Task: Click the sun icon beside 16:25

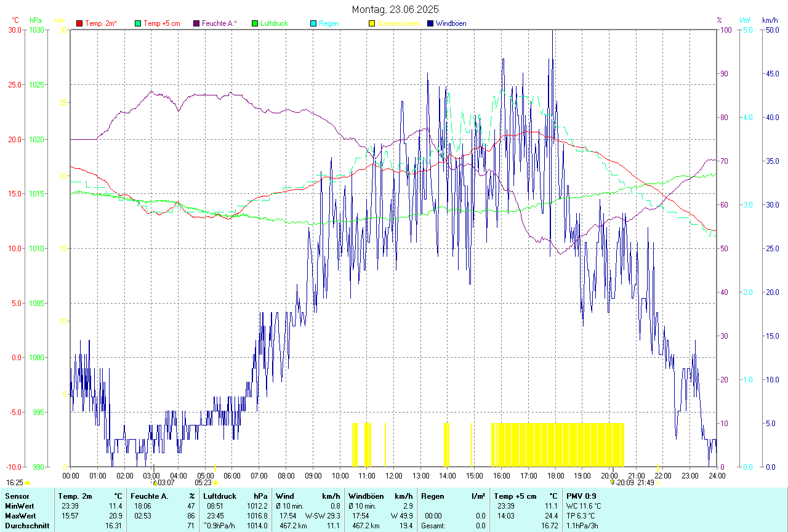Action: 28,483
